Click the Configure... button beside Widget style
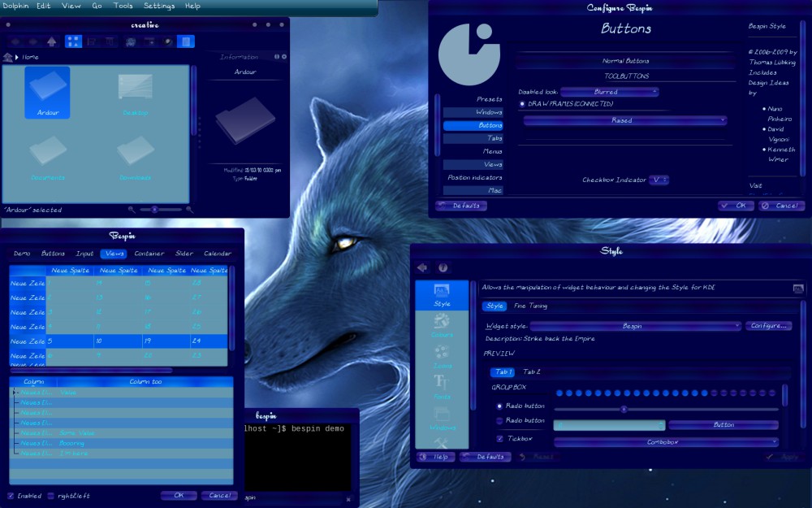Viewport: 812px width, 508px height. (768, 326)
